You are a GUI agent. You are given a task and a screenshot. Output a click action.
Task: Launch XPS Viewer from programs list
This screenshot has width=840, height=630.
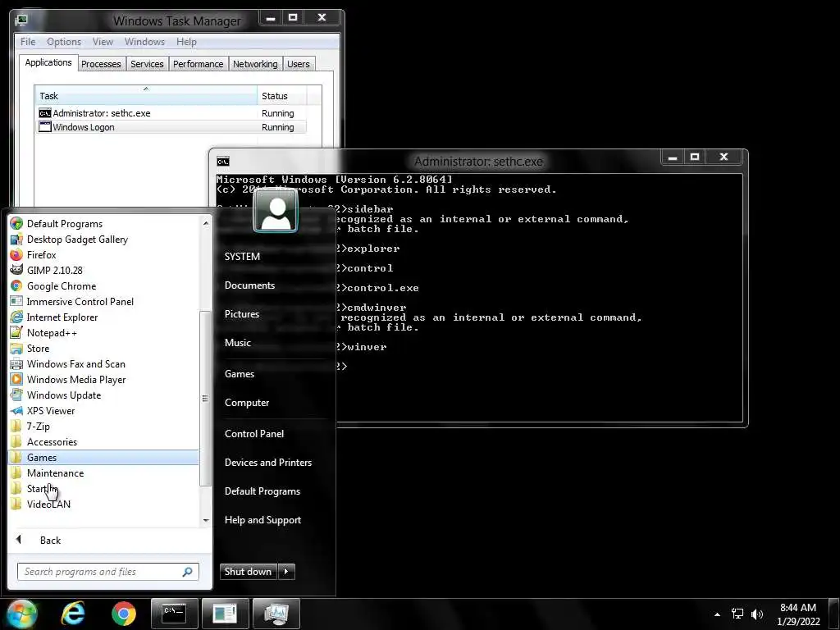pyautogui.click(x=50, y=410)
